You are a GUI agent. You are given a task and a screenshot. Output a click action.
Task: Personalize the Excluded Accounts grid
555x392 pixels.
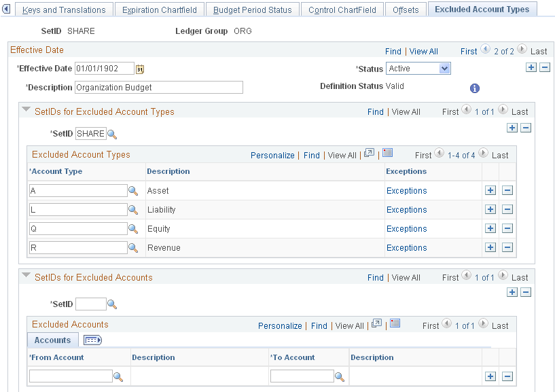[280, 326]
